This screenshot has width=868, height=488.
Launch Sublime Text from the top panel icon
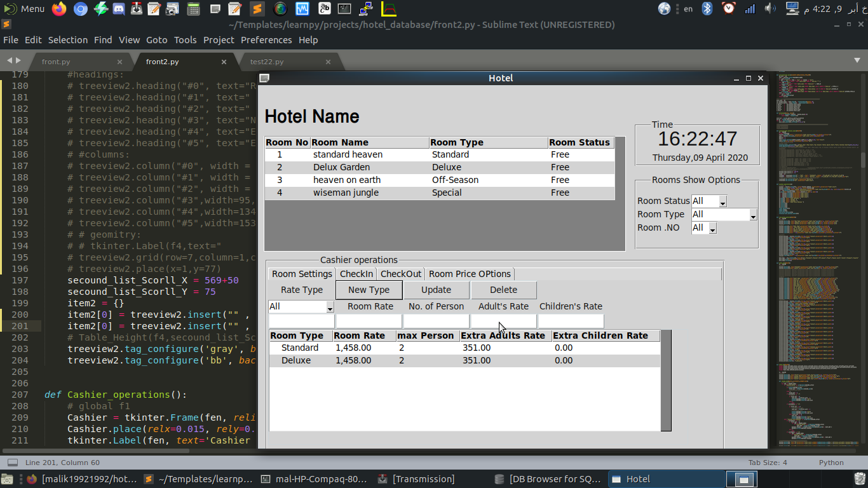click(x=257, y=8)
